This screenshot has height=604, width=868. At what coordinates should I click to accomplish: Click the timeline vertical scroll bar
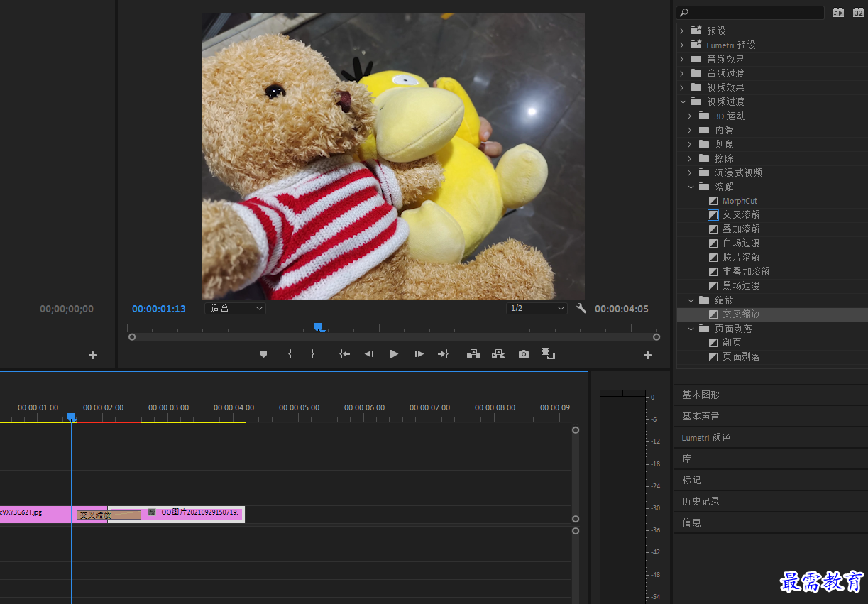coord(576,474)
